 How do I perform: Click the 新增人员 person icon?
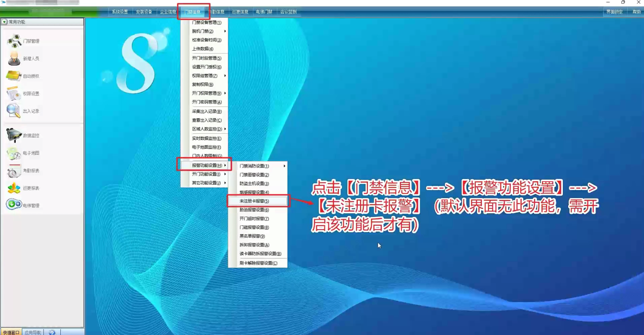[14, 58]
